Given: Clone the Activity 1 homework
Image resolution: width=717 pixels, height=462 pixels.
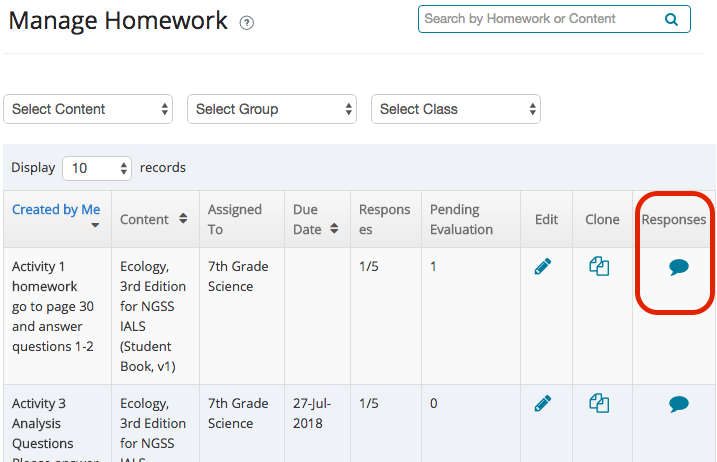Looking at the screenshot, I should pos(599,267).
